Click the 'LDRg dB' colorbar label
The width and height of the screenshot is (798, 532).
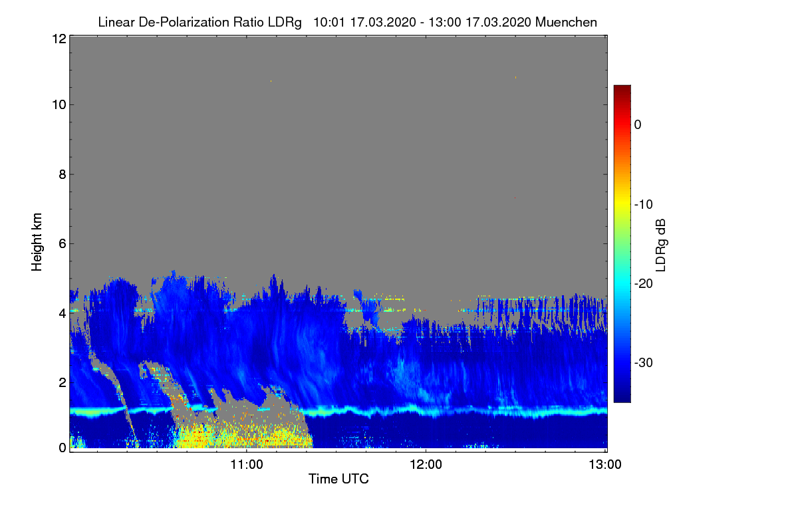661,245
